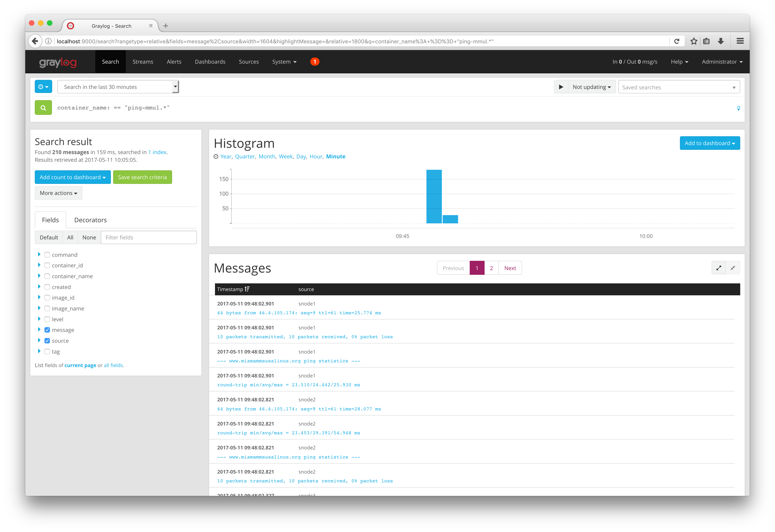Switch to the Decorators tab

pyautogui.click(x=90, y=220)
